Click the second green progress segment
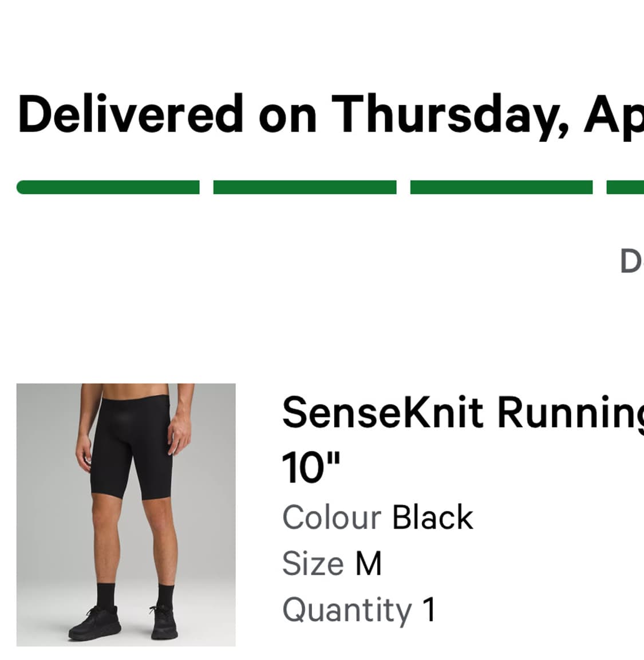This screenshot has width=644, height=660. pos(305,187)
